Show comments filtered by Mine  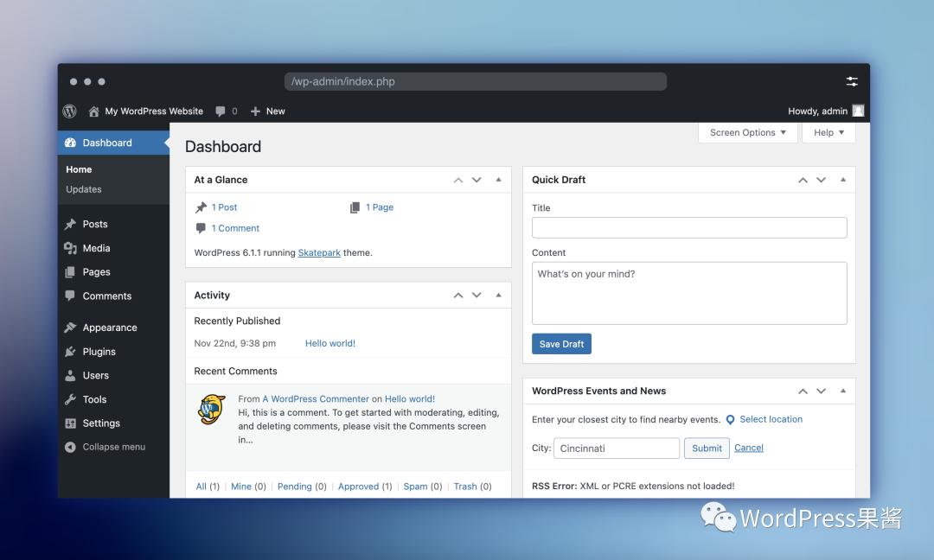pos(241,487)
